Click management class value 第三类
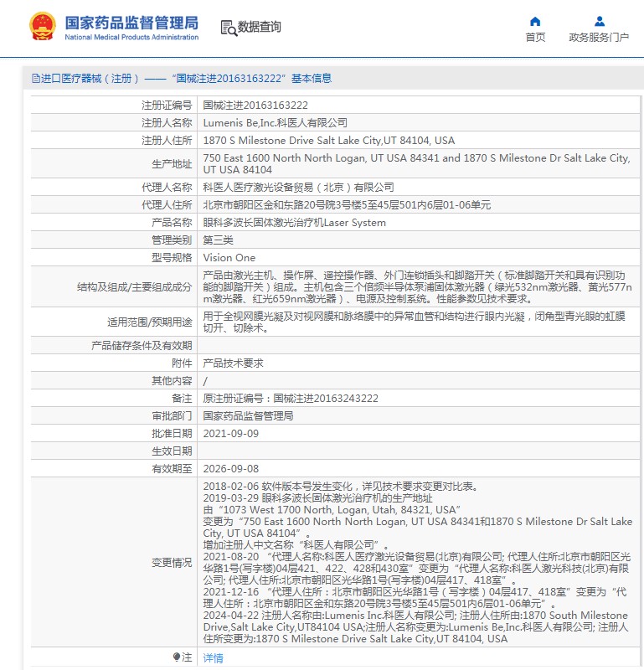The image size is (644, 670). tap(218, 240)
